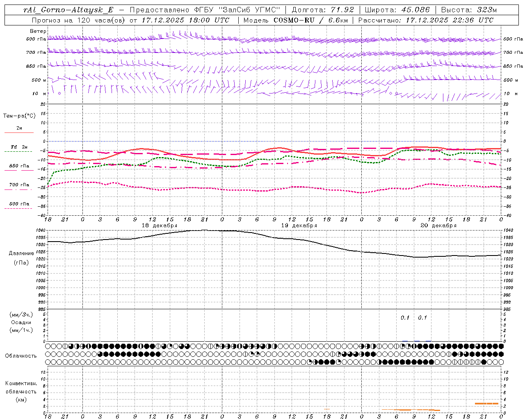Viewport: 525px width, 420px height.
Task: Click the Прогноз на 120 часа(ов) text
Action: 79,20
